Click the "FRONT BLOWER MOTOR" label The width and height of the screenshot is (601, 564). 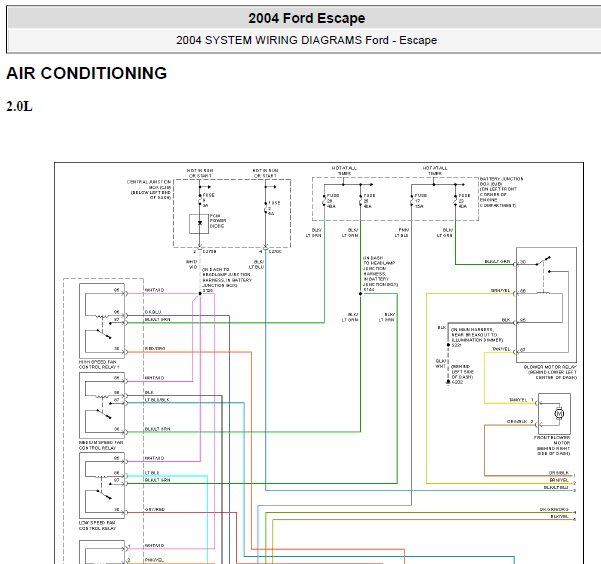pos(552,440)
